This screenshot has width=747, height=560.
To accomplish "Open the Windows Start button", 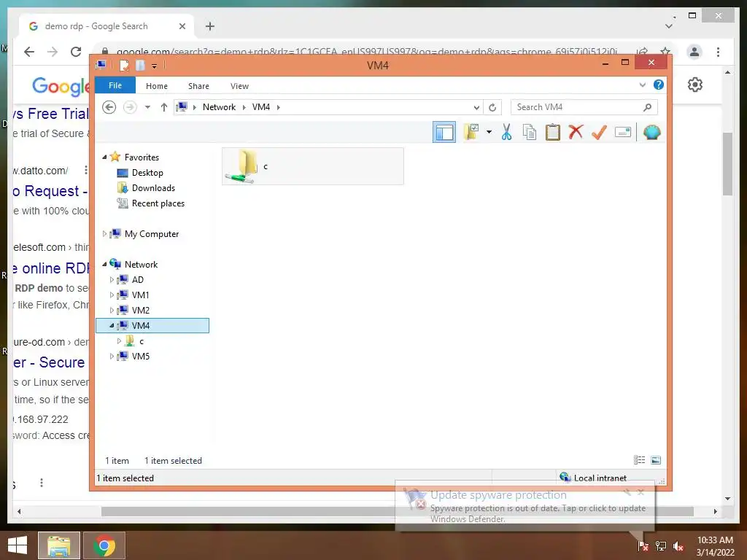I will point(18,545).
